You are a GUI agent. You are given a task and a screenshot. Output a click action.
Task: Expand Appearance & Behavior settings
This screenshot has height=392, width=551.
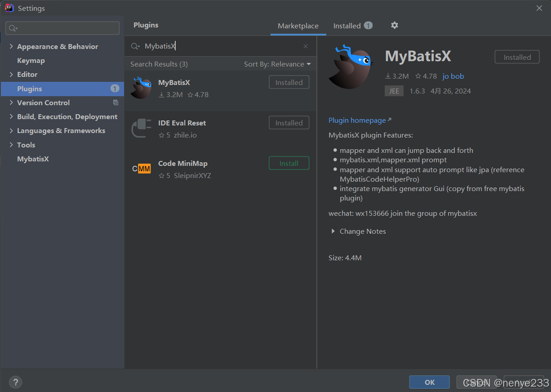(x=11, y=46)
